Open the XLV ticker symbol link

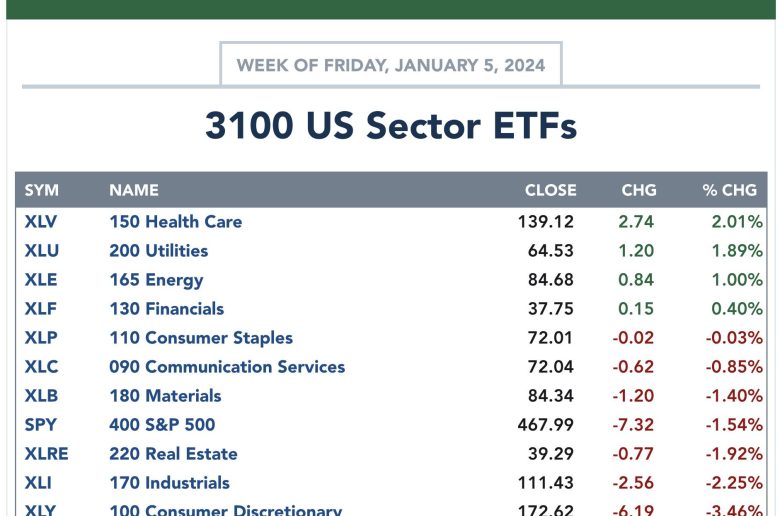pyautogui.click(x=41, y=221)
